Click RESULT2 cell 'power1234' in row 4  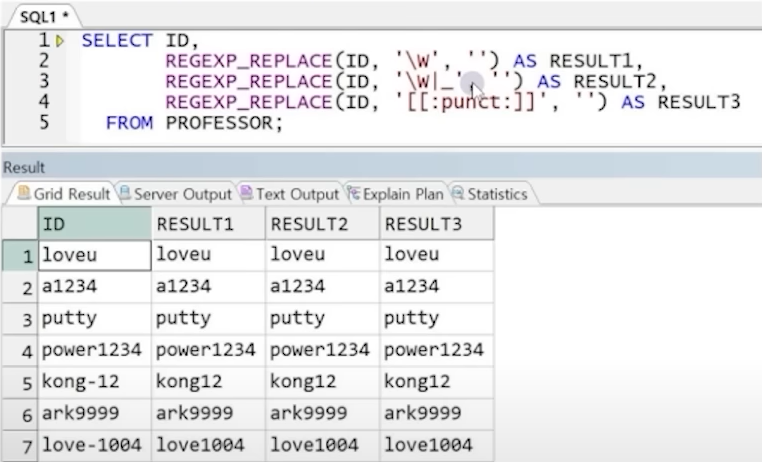coord(323,351)
